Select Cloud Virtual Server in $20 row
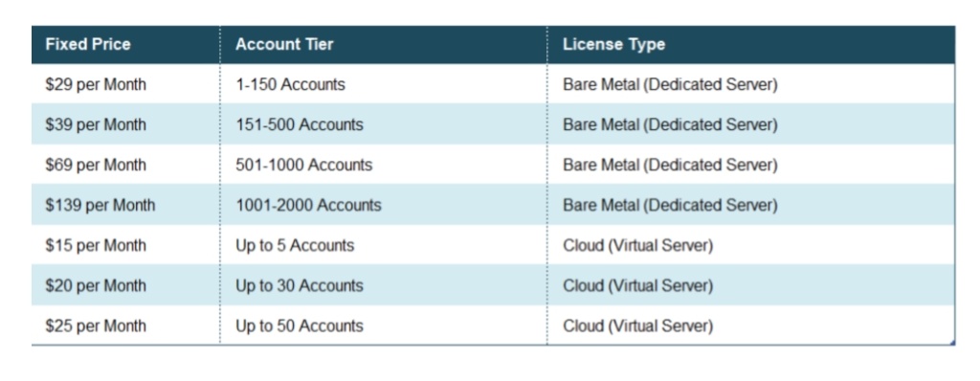Screen dimensions: 980x381 point(750,285)
